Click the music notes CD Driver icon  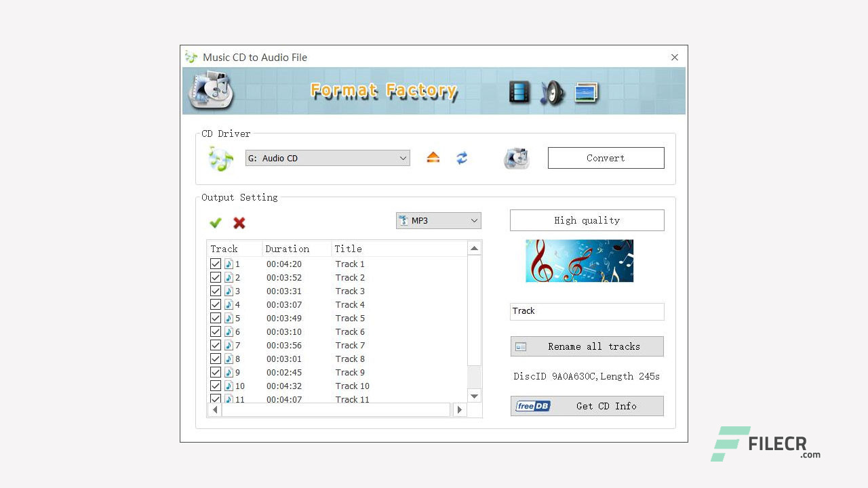pyautogui.click(x=221, y=159)
